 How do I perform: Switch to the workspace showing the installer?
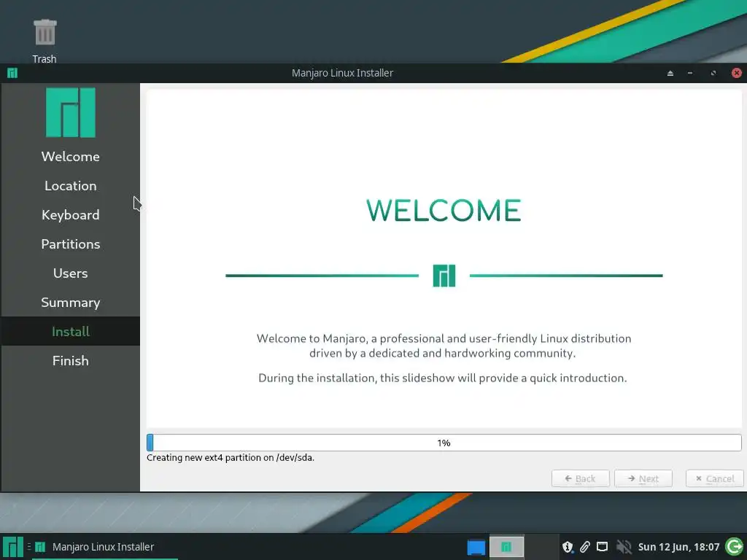pos(506,547)
